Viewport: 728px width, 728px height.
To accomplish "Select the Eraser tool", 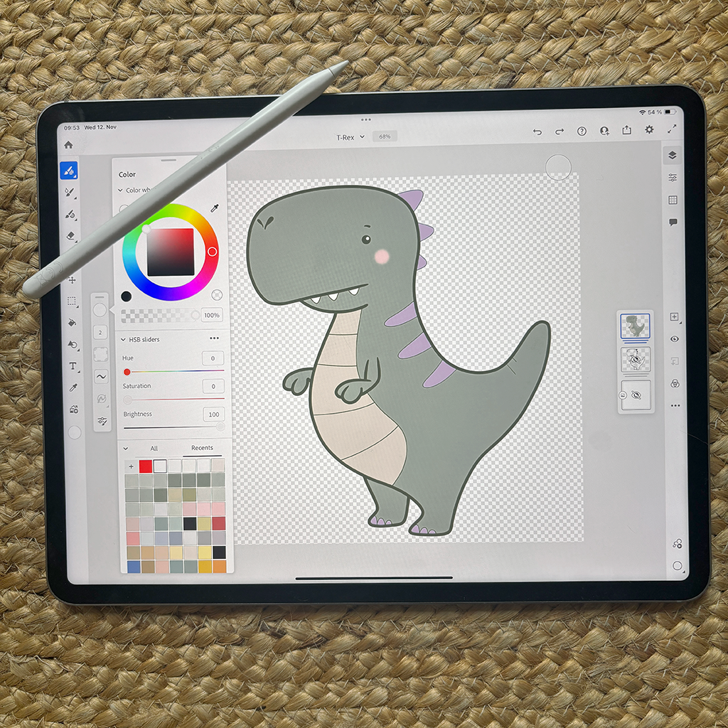I will pos(70,235).
